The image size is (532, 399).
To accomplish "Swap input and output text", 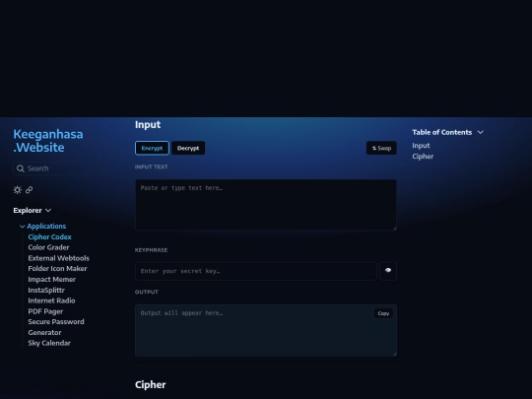I will [x=381, y=148].
